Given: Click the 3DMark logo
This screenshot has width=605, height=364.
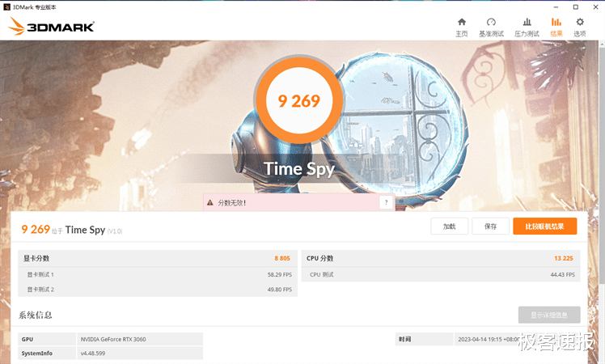Looking at the screenshot, I should (51, 26).
